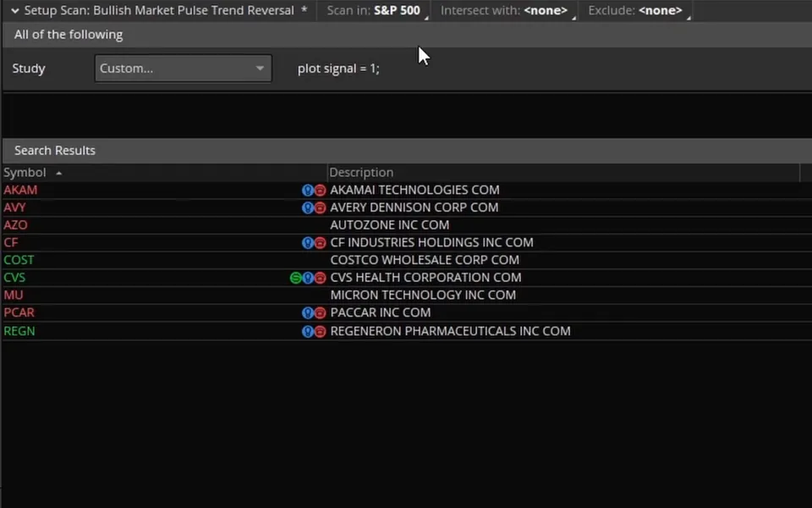Select the REGN symbol
The height and width of the screenshot is (508, 812).
pyautogui.click(x=19, y=331)
